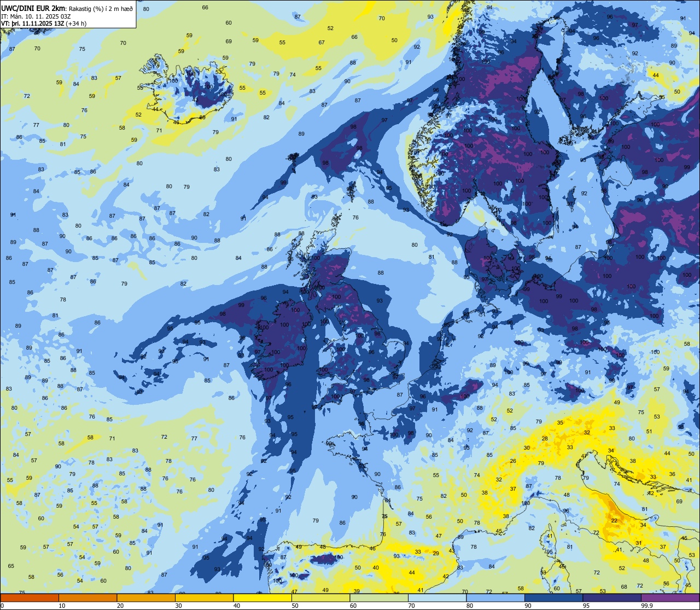Click the 0–10 dark orange legend swatch
This screenshot has height=610, width=700.
pyautogui.click(x=30, y=597)
